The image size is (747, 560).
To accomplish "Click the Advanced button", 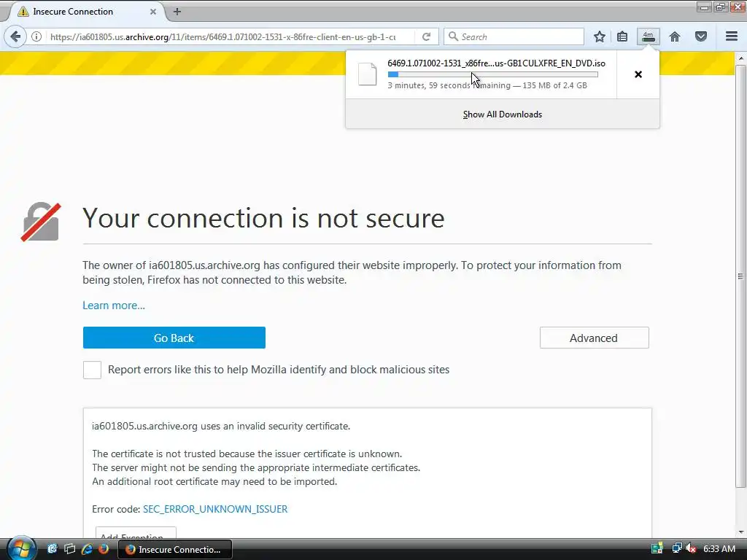I will point(594,338).
